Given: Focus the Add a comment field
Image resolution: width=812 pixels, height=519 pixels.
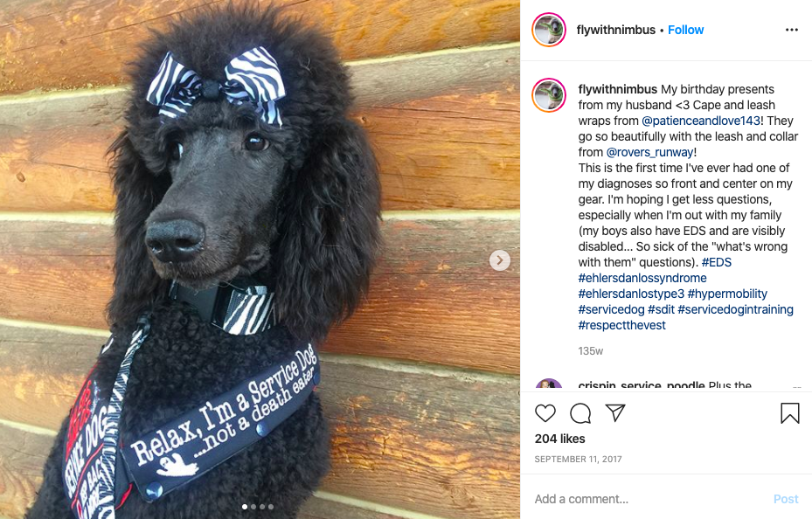Looking at the screenshot, I should (648, 499).
